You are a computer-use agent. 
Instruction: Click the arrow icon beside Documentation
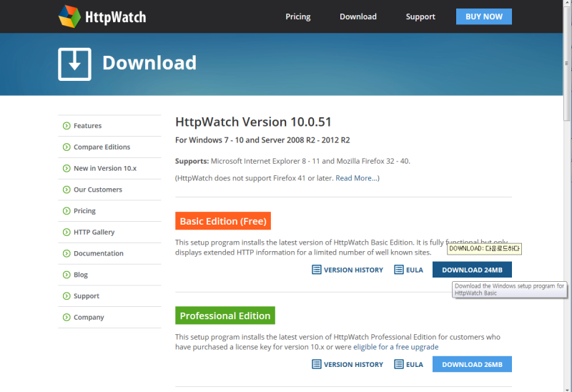click(66, 253)
